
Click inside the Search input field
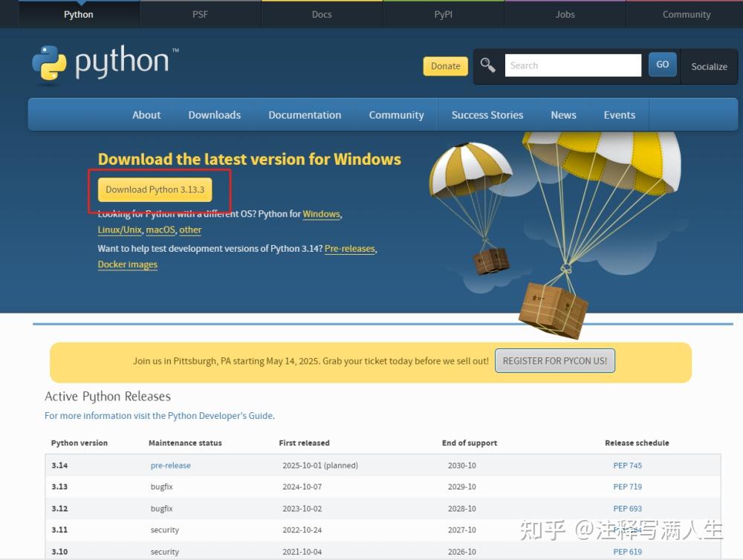[573, 65]
